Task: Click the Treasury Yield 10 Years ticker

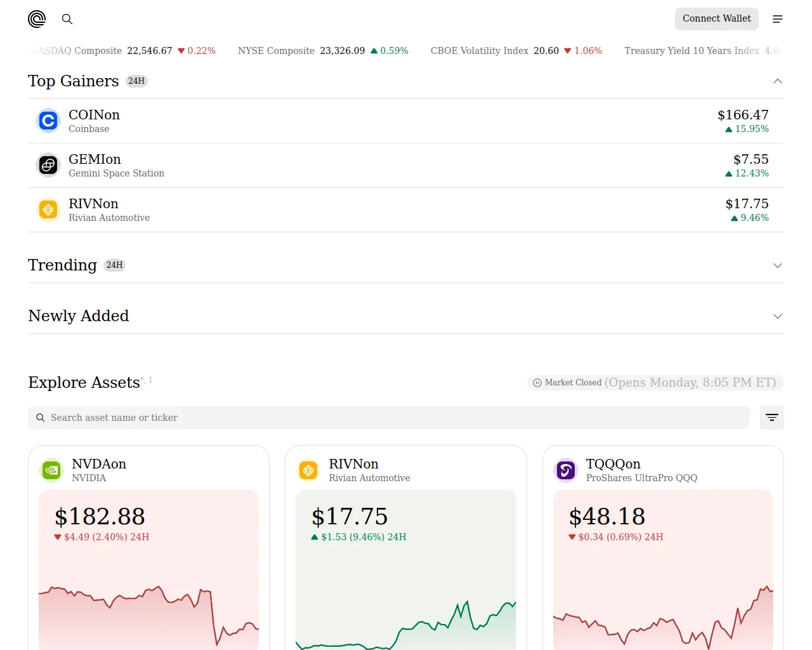Action: click(703, 51)
